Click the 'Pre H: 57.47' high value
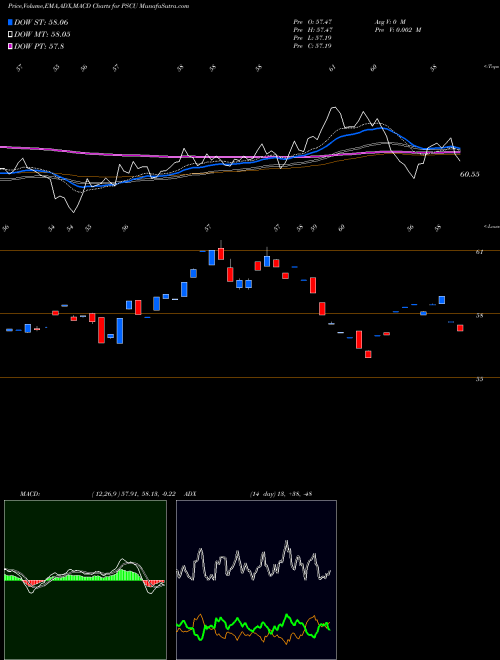 [313, 30]
